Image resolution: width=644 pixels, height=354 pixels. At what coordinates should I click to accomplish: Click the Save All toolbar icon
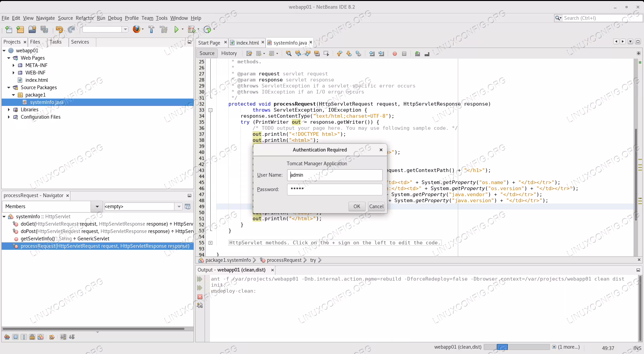tap(44, 29)
